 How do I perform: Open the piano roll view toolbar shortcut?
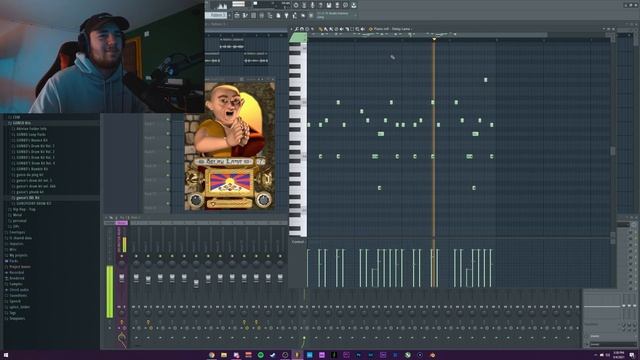[x=244, y=16]
